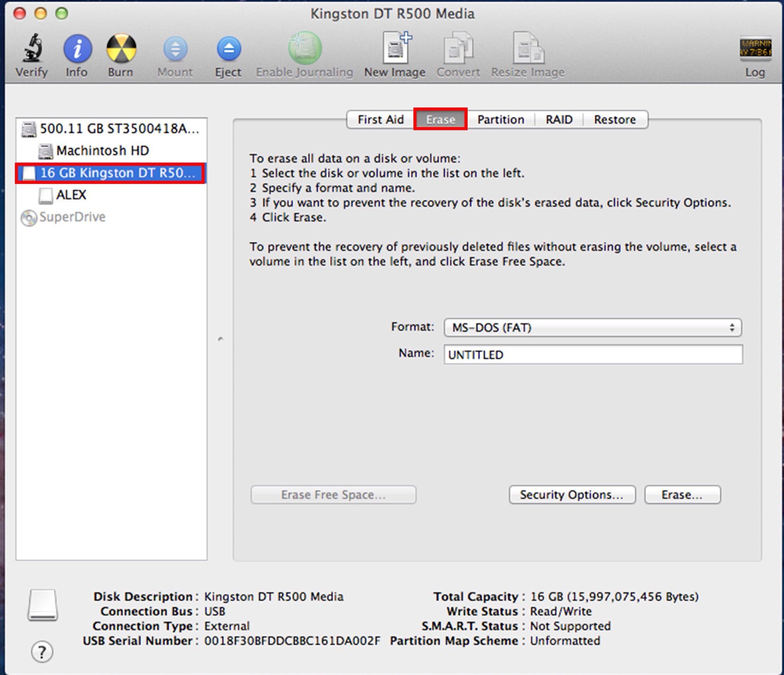Click the sidebar splitter handle dot
Viewport: 784px width, 675px height.
[x=220, y=339]
